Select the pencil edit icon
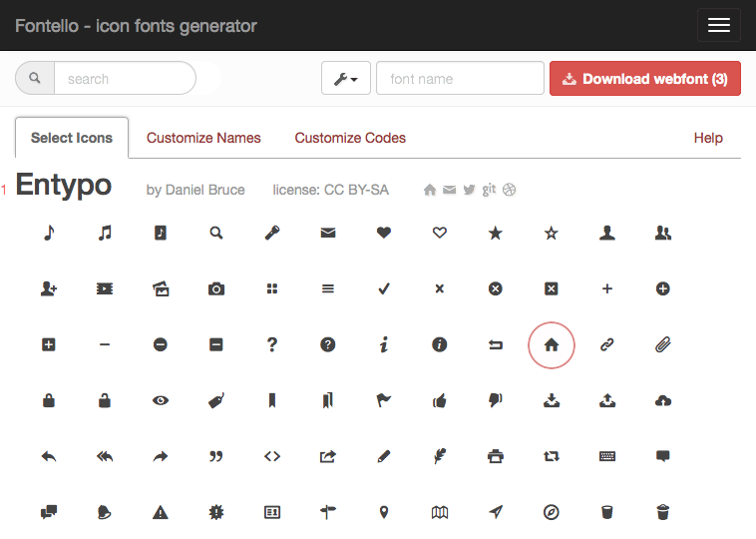The image size is (756, 539). click(x=384, y=456)
